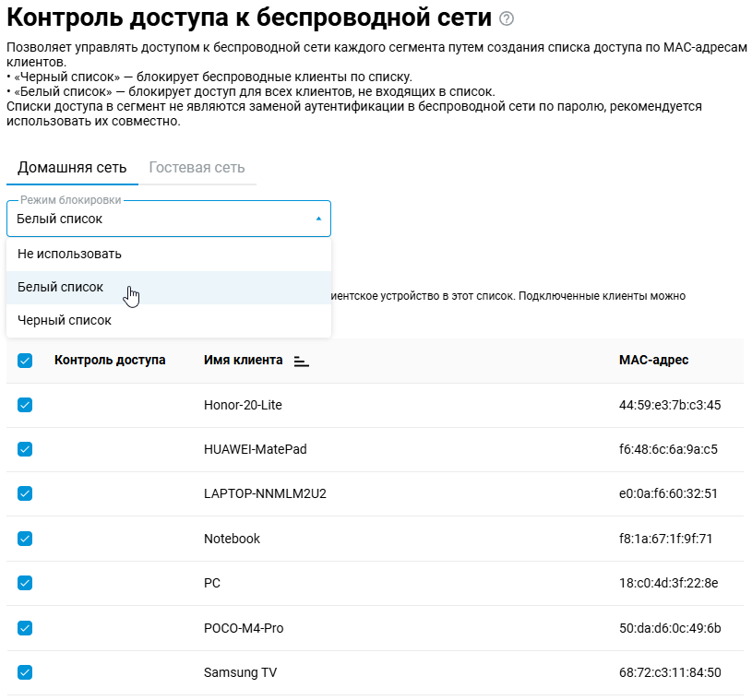Screen dimensions: 752x700
Task: Toggle the Samsung TV checkbox
Action: tap(25, 672)
